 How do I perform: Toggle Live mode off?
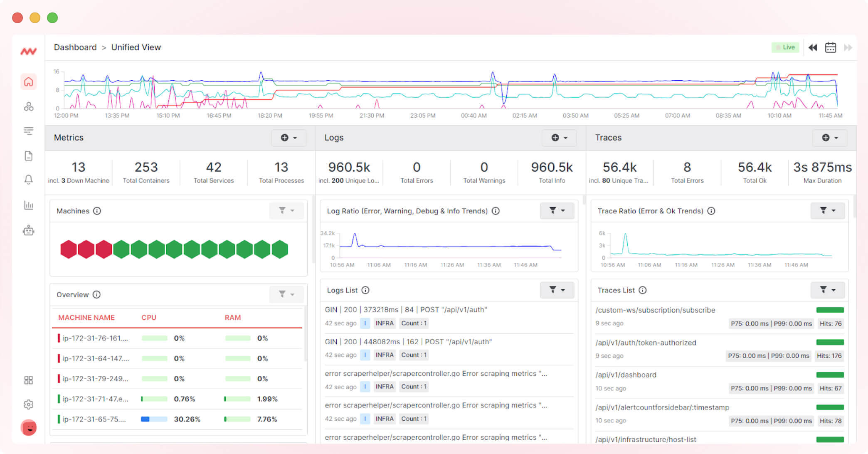pos(785,47)
